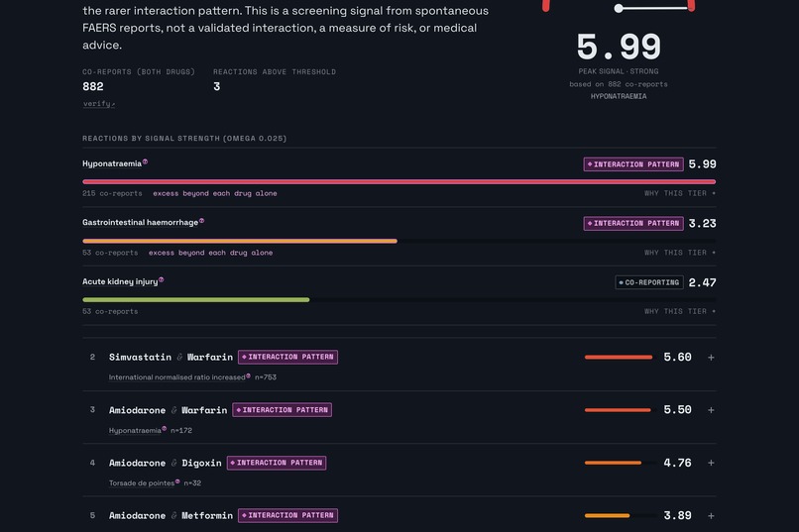Screen dimensions: 799x532
Task: Click the Acute kidney injury reaction name
Action: pyautogui.click(x=120, y=281)
